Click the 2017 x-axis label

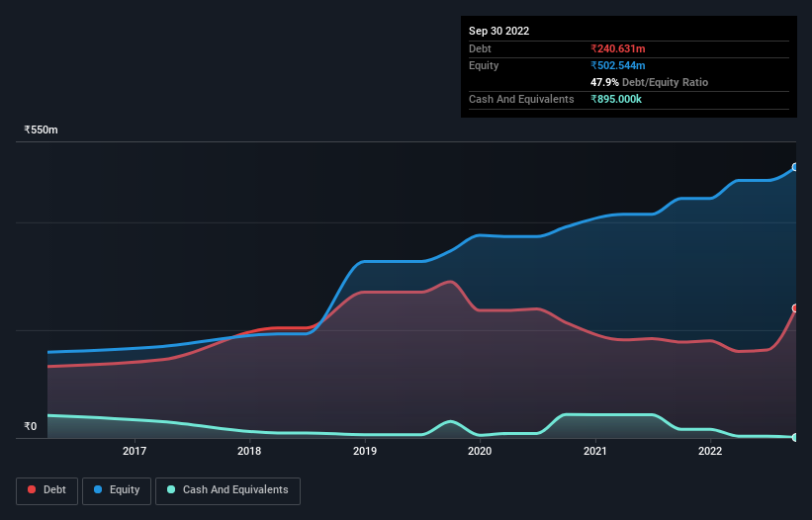coord(135,451)
